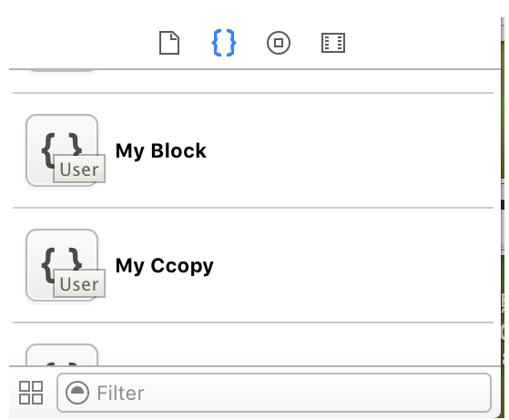Image resolution: width=509 pixels, height=420 pixels.
Task: Select the Code Snippet library braces icon
Action: coord(224,43)
